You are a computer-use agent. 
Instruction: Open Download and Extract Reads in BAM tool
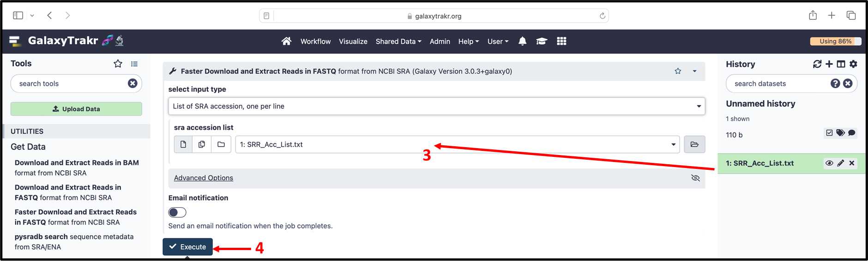(77, 168)
